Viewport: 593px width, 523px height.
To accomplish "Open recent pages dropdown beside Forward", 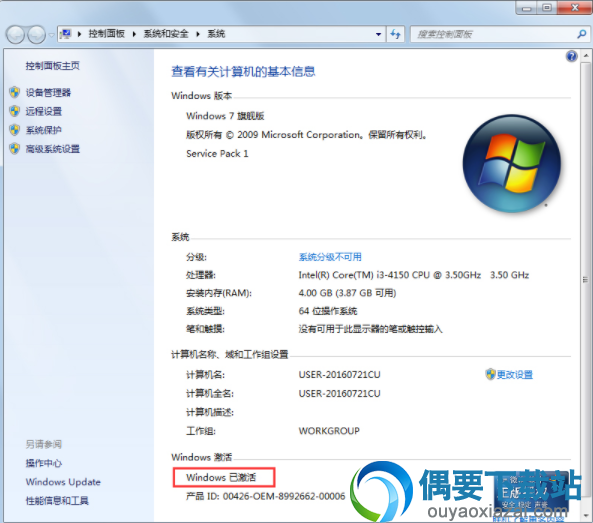I will click(x=52, y=35).
